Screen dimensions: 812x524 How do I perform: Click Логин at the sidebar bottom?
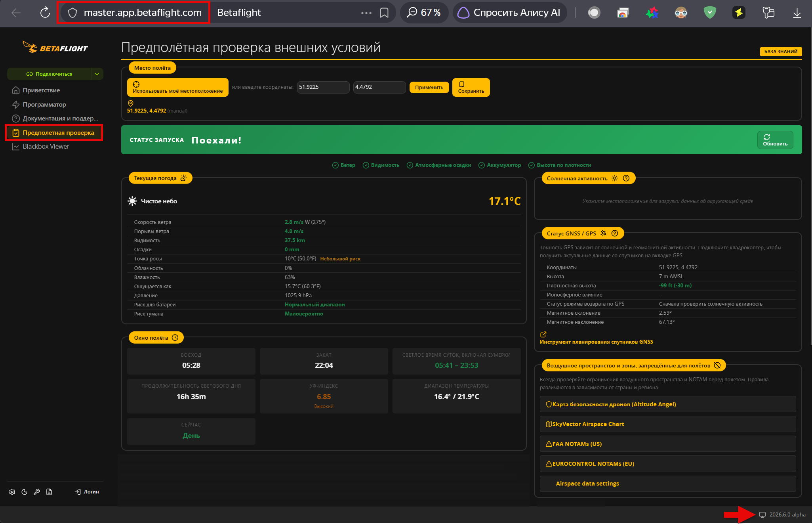tap(87, 492)
